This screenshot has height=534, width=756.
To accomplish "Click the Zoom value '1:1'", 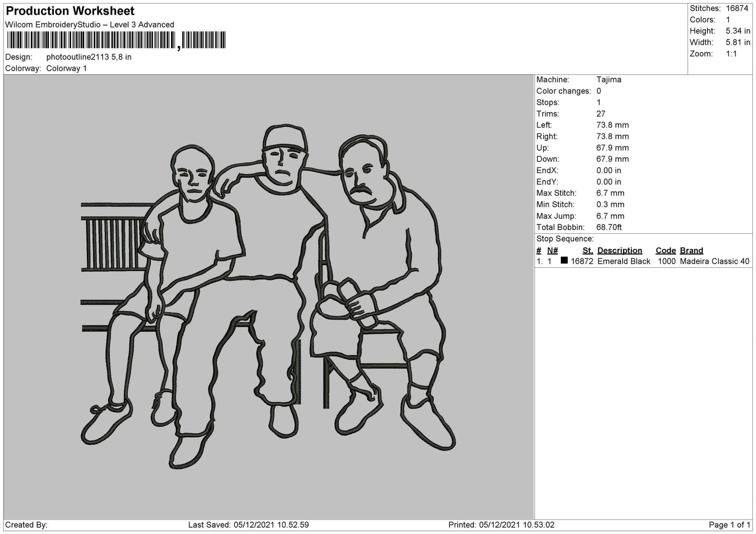I will pyautogui.click(x=731, y=54).
